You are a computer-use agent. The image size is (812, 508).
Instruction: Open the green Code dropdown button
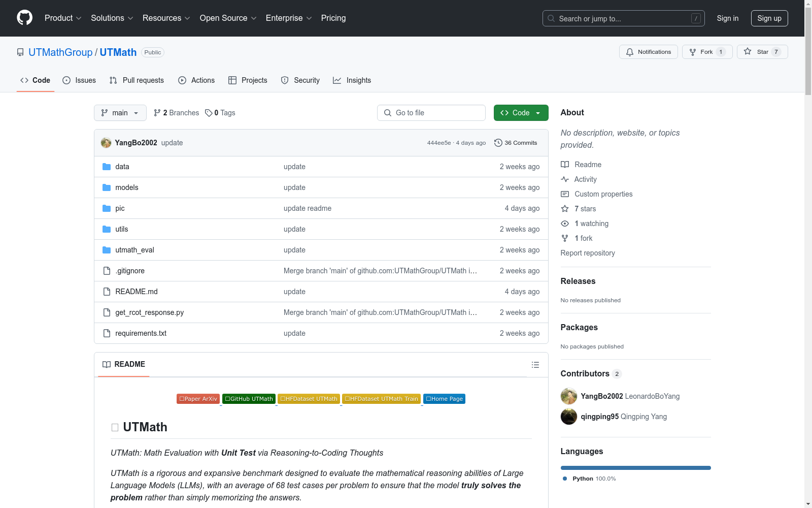tap(521, 113)
